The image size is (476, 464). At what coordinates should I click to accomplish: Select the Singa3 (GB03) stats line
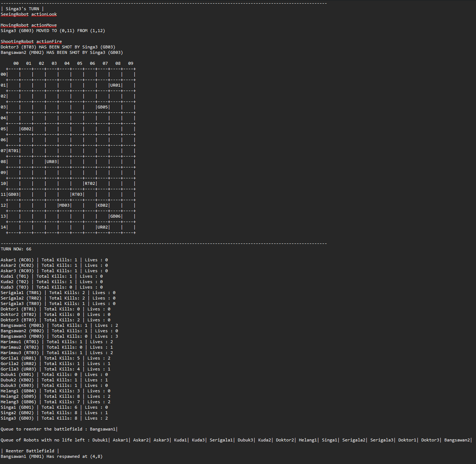pos(54,418)
